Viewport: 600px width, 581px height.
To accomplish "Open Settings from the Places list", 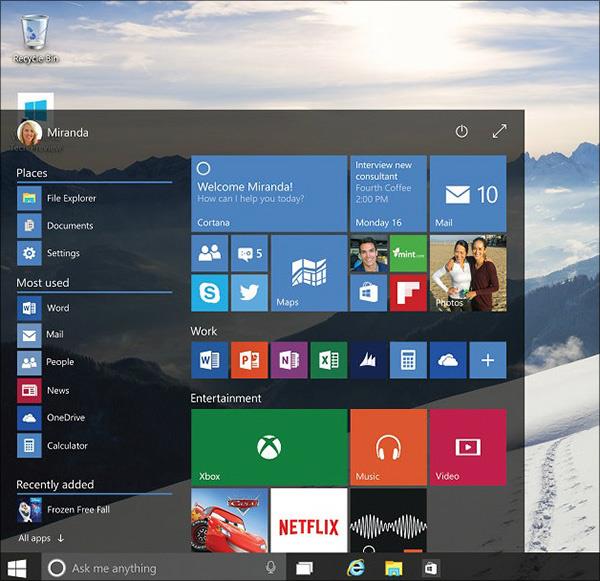I will click(x=62, y=253).
